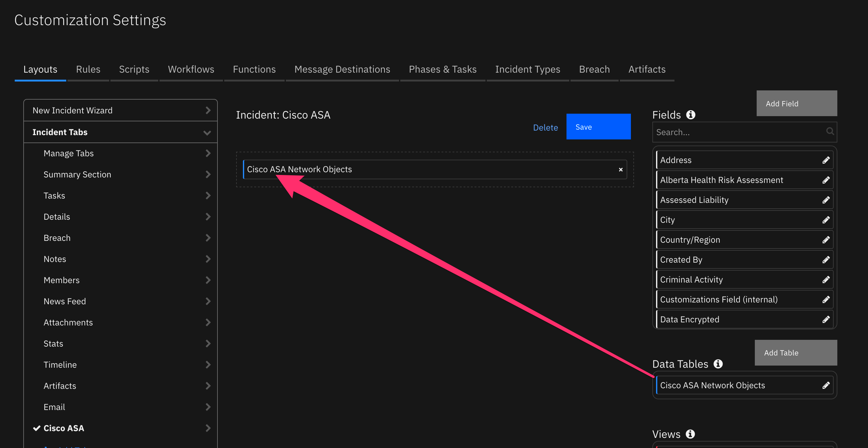Click the Data Tables info icon
The width and height of the screenshot is (868, 448).
pyautogui.click(x=718, y=364)
